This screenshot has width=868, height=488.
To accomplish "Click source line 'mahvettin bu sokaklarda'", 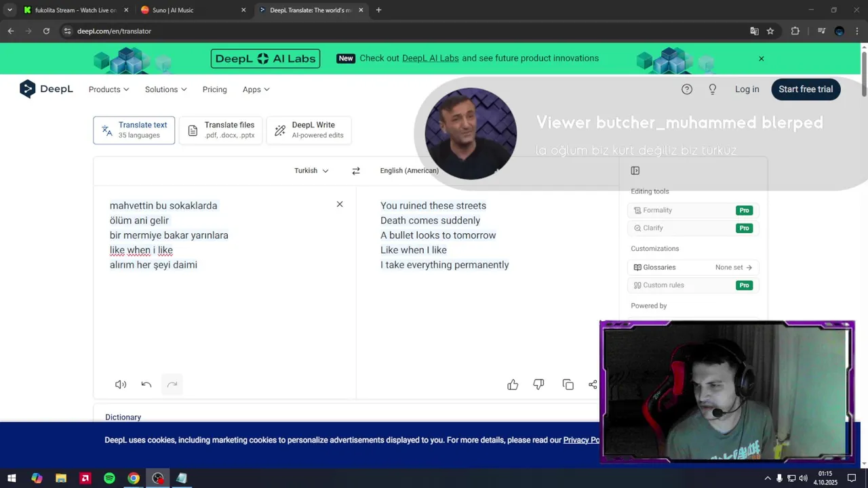I will 163,205.
